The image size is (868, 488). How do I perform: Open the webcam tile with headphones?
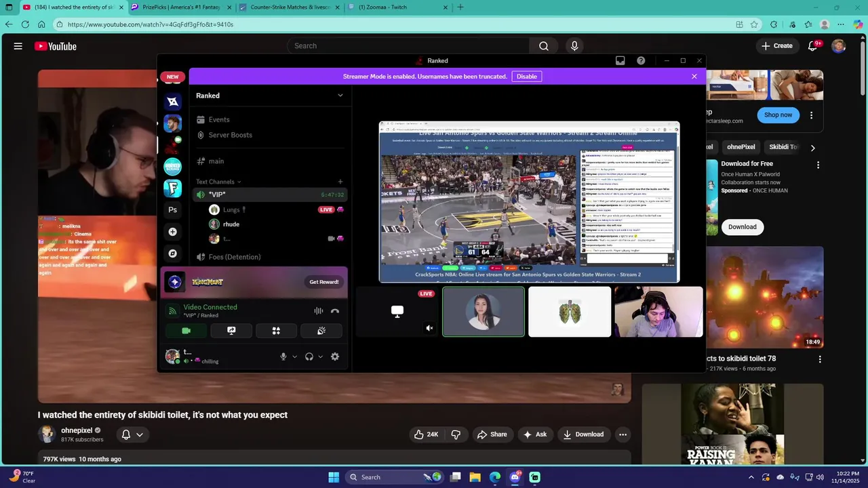[658, 312]
